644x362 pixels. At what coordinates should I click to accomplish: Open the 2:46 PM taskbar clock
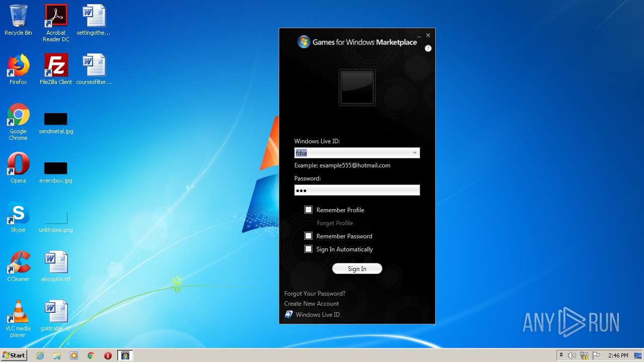point(618,355)
